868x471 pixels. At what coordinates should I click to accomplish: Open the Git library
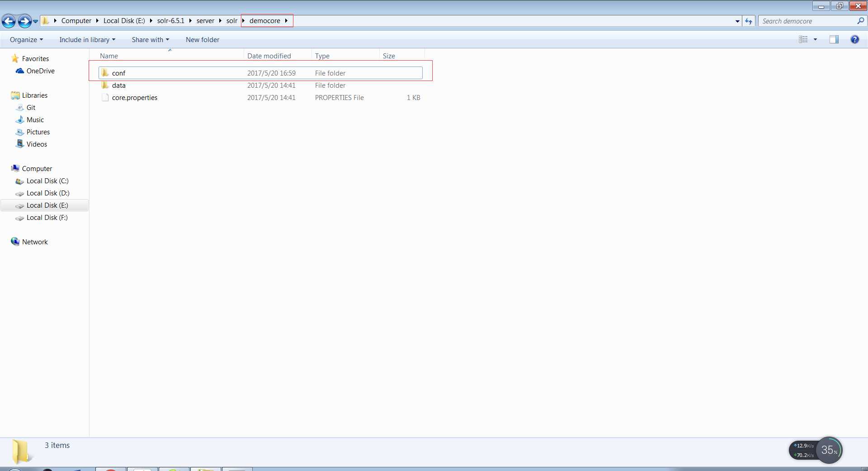(31, 108)
